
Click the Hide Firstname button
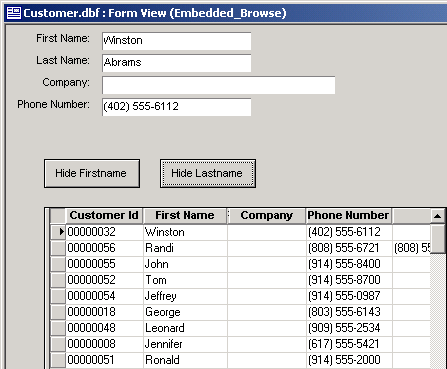(92, 173)
